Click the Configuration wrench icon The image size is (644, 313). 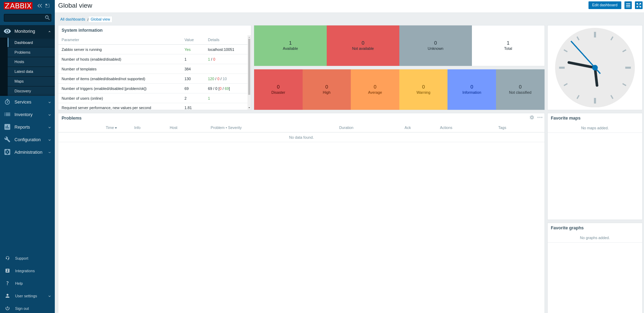pos(7,139)
